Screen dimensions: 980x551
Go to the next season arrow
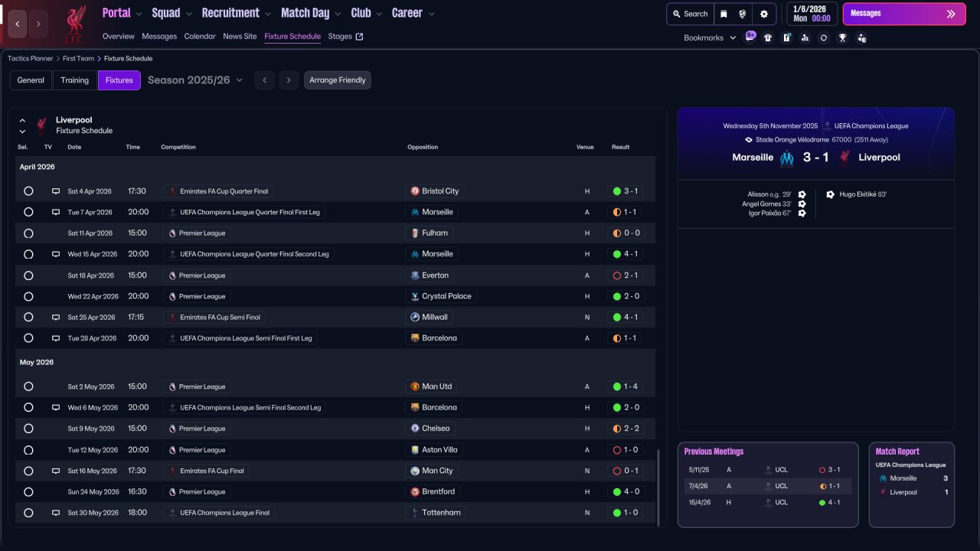(288, 80)
